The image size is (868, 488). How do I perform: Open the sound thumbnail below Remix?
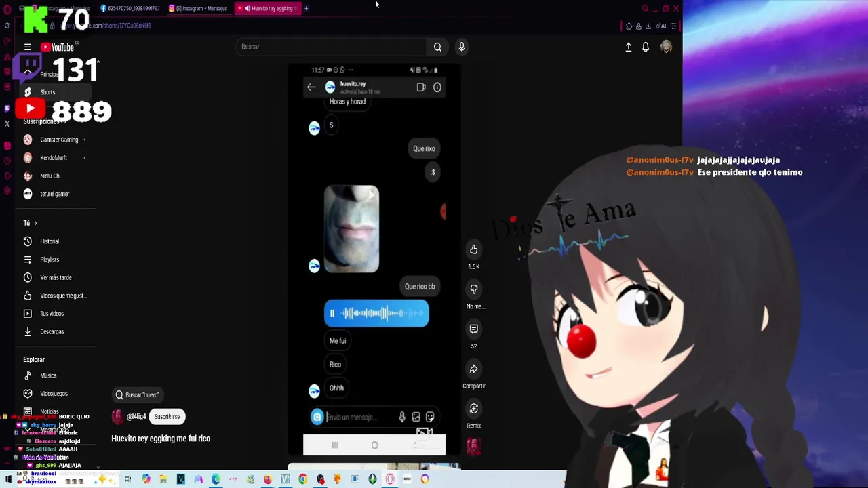click(473, 446)
